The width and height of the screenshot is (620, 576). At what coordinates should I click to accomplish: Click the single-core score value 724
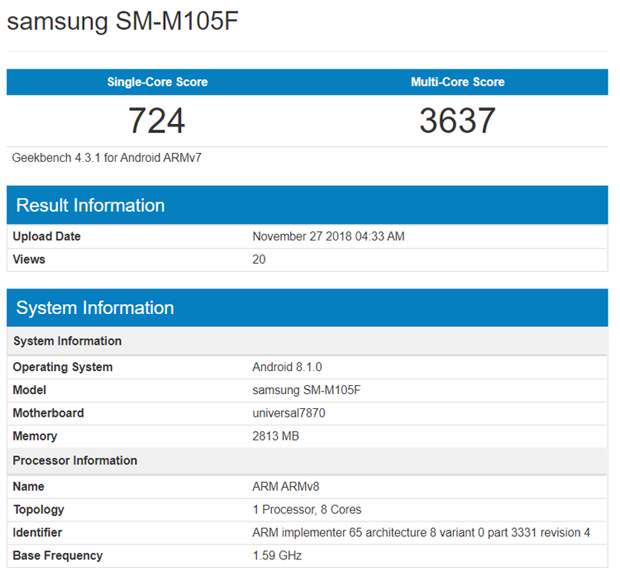pos(157,121)
